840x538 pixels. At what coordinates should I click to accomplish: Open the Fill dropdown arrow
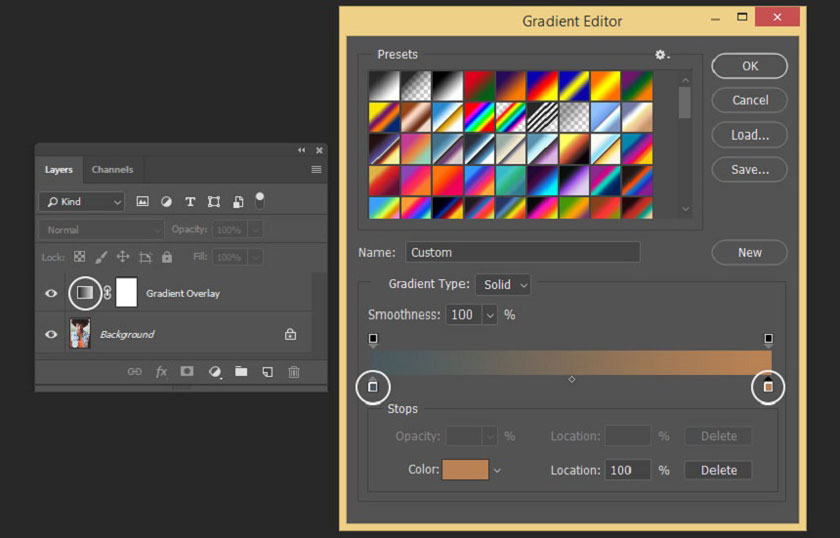[256, 258]
